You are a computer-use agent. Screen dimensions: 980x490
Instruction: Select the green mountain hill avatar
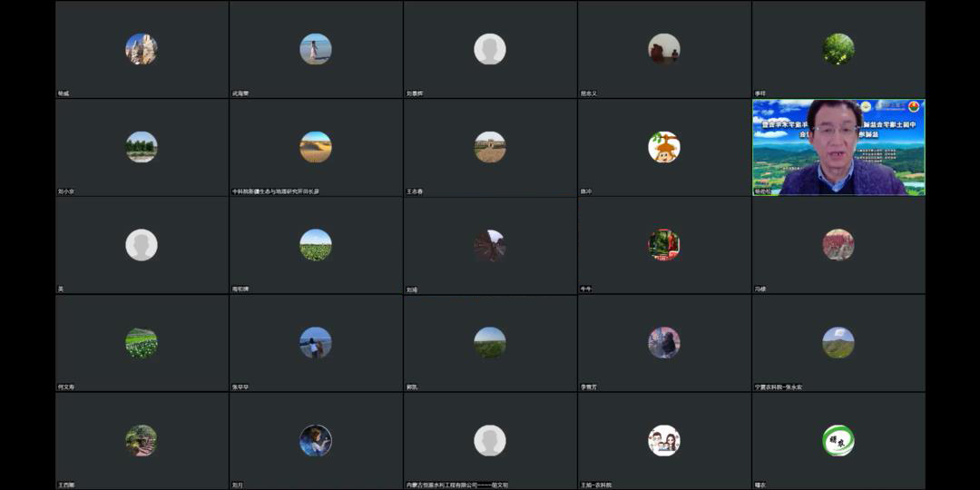click(x=838, y=342)
